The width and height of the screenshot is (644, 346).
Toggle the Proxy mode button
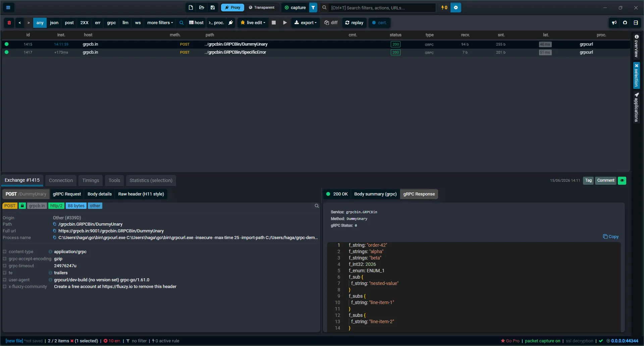click(232, 7)
